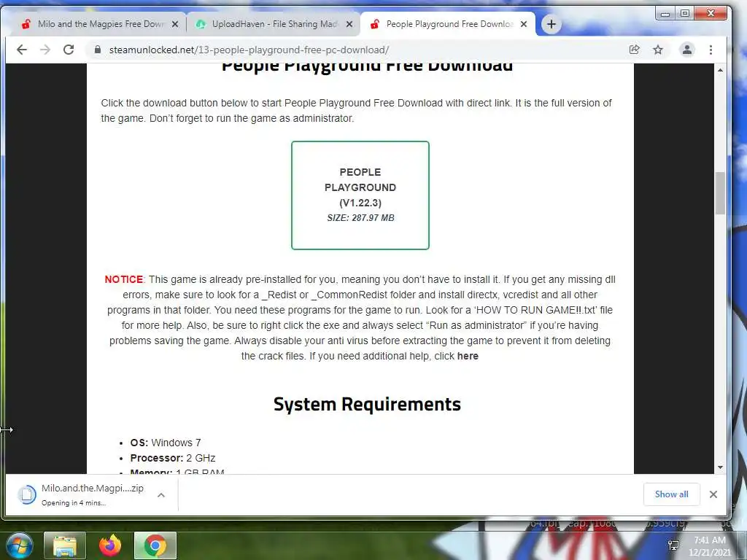The height and width of the screenshot is (560, 747).
Task: Open Chrome's three-dot menu
Action: [x=711, y=50]
